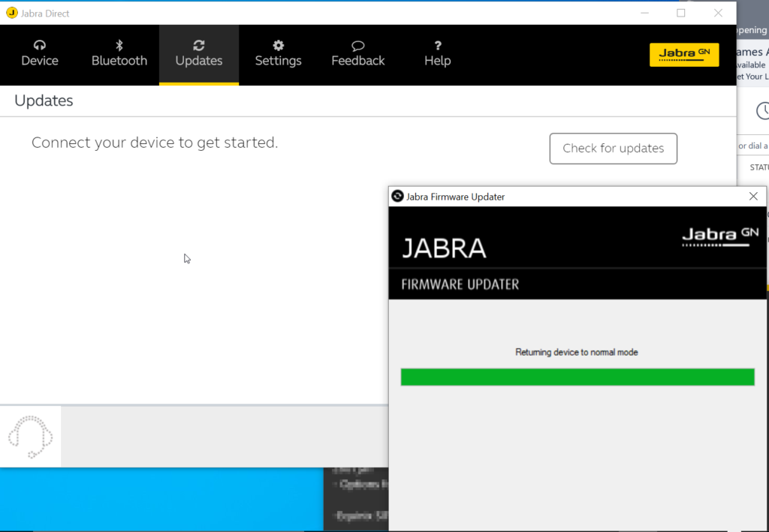
Task: Go to the Feedback tab
Action: click(358, 54)
